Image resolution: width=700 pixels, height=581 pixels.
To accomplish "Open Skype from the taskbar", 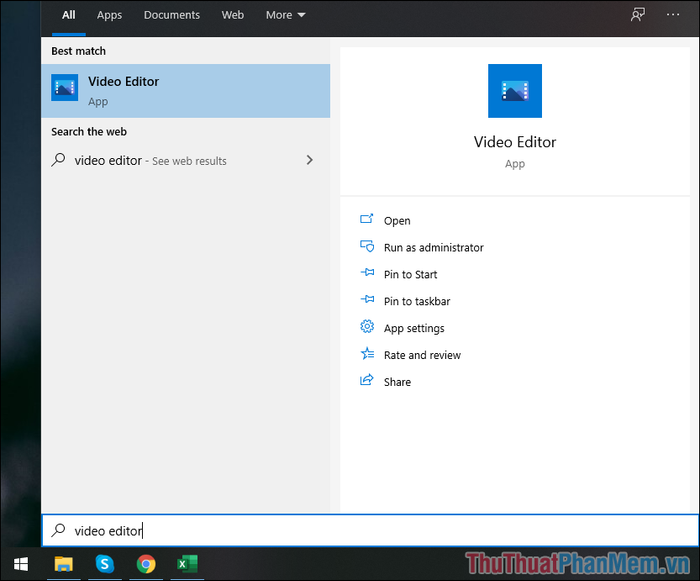I will coord(104,564).
